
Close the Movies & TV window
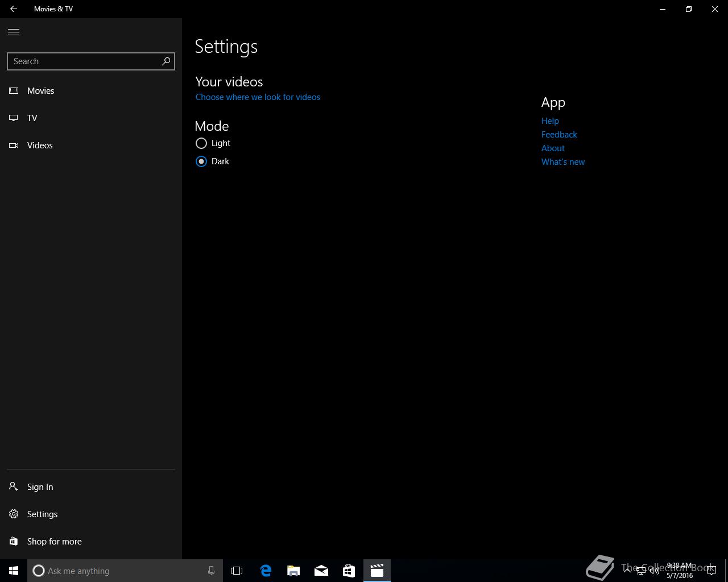tap(715, 9)
